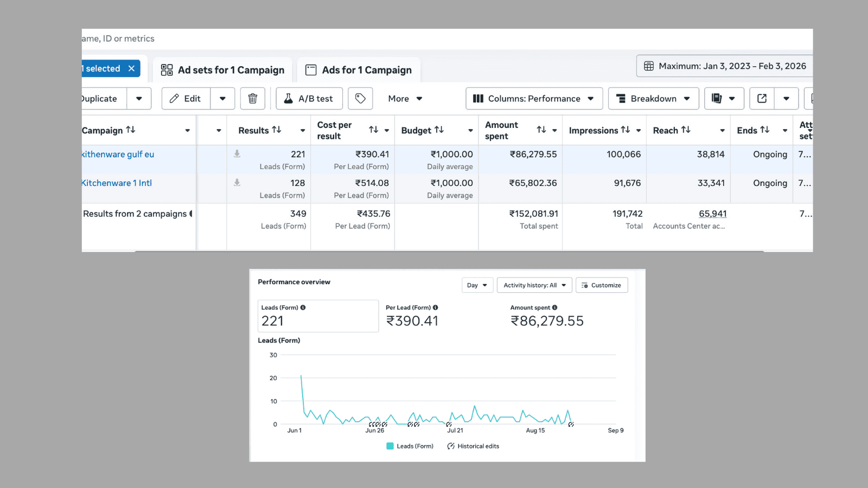
Task: Click the Customize button
Action: [x=602, y=285]
